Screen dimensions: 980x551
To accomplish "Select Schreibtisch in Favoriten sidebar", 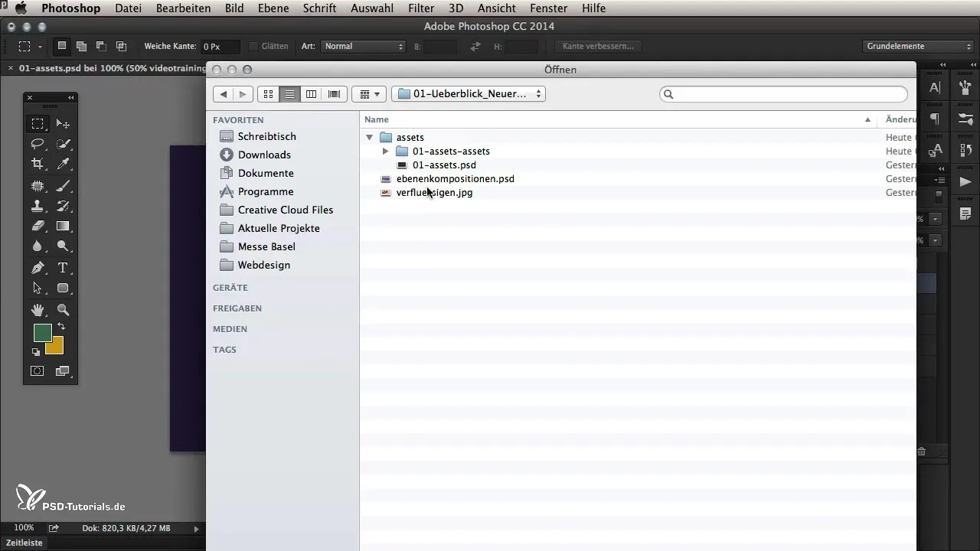I will 266,136.
